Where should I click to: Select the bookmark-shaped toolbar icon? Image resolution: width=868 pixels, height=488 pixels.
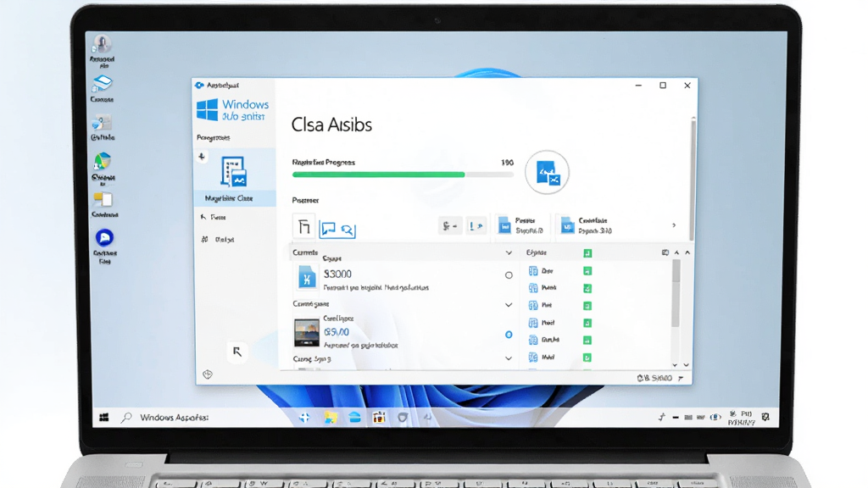pos(303,226)
